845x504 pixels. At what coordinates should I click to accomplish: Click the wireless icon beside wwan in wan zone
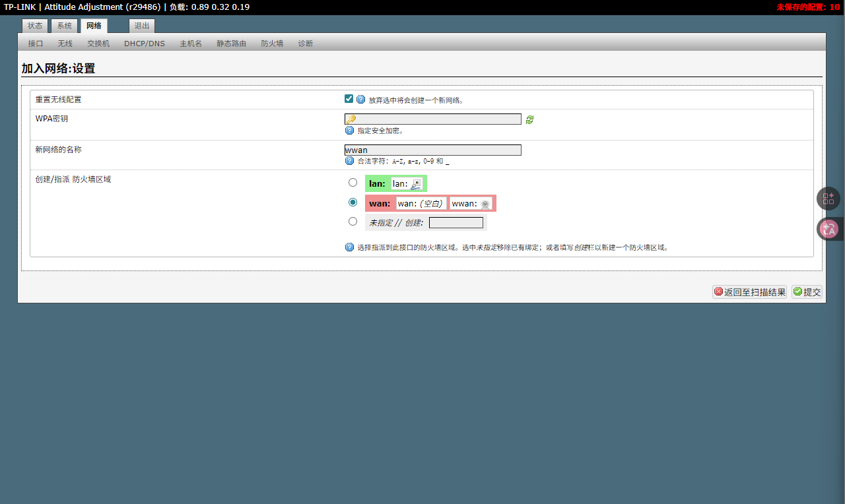pyautogui.click(x=485, y=204)
